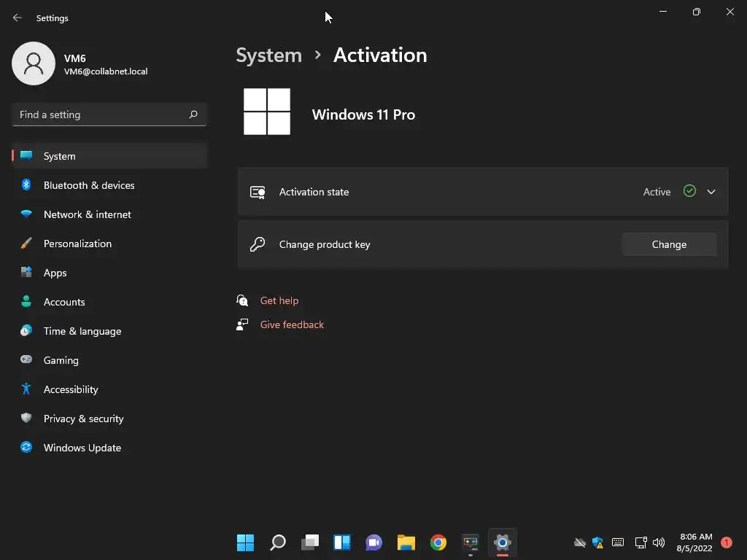Open taskbar Search

(x=278, y=542)
